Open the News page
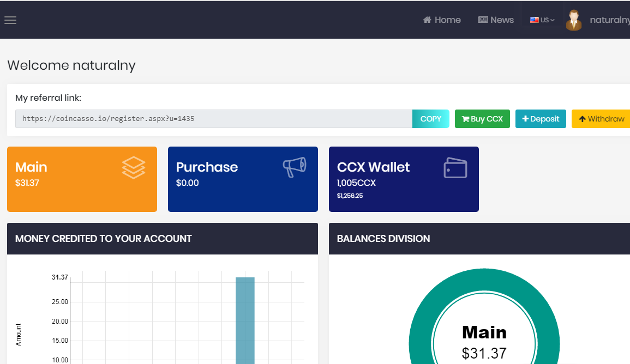 pos(495,20)
